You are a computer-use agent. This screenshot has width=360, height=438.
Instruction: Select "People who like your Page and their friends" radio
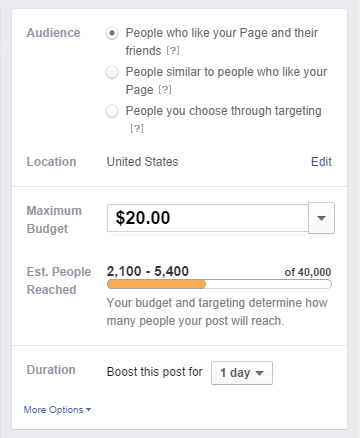pyautogui.click(x=112, y=33)
